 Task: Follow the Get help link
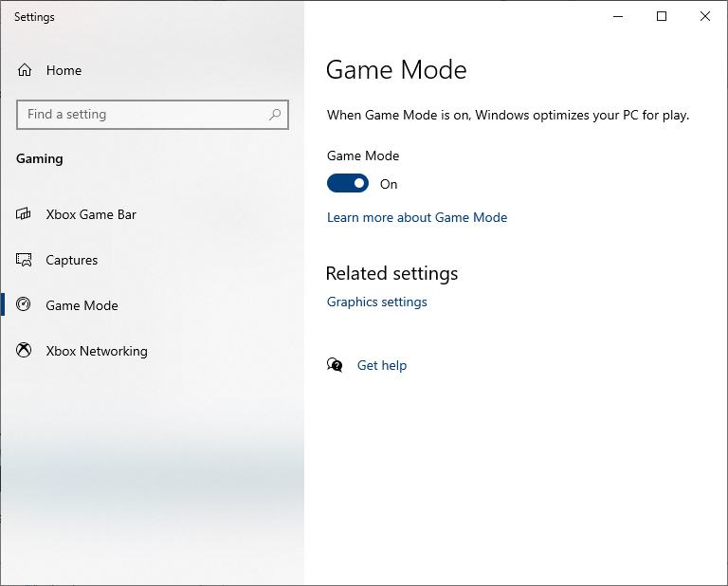[x=382, y=365]
